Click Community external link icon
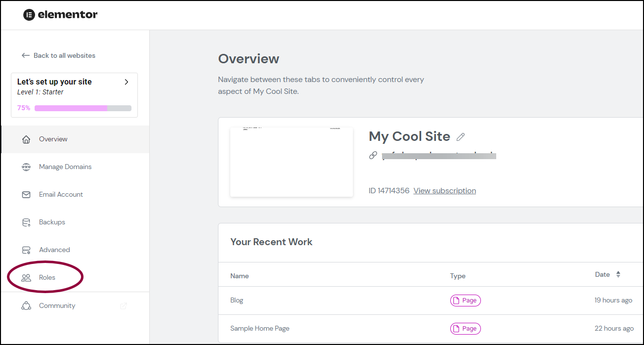Image resolution: width=644 pixels, height=345 pixels. [x=124, y=306]
